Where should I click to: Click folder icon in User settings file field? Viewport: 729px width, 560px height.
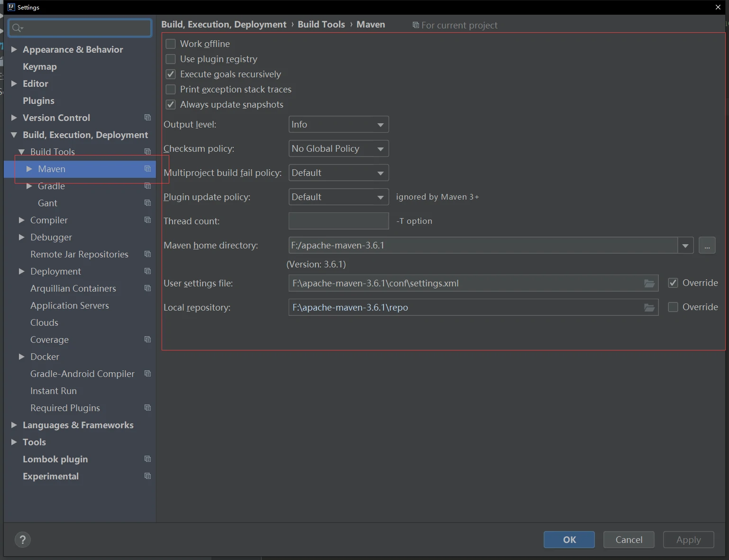pos(649,284)
